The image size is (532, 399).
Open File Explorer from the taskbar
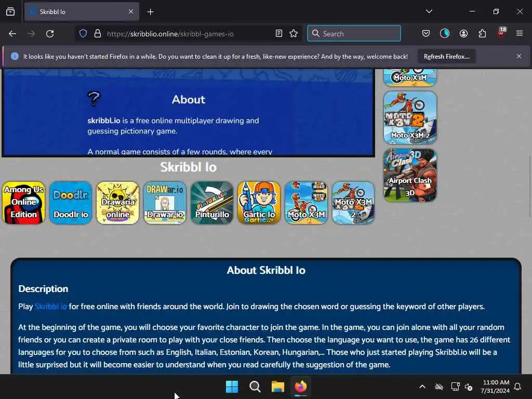(x=277, y=387)
